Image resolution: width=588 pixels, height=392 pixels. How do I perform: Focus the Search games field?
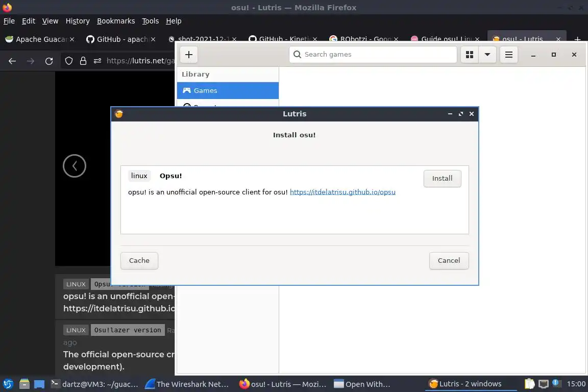coord(373,55)
